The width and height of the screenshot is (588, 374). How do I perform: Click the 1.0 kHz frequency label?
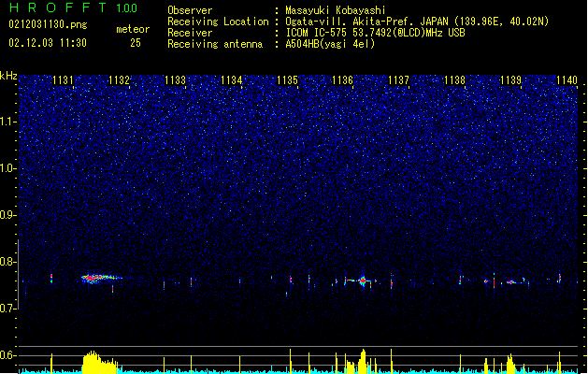8,168
